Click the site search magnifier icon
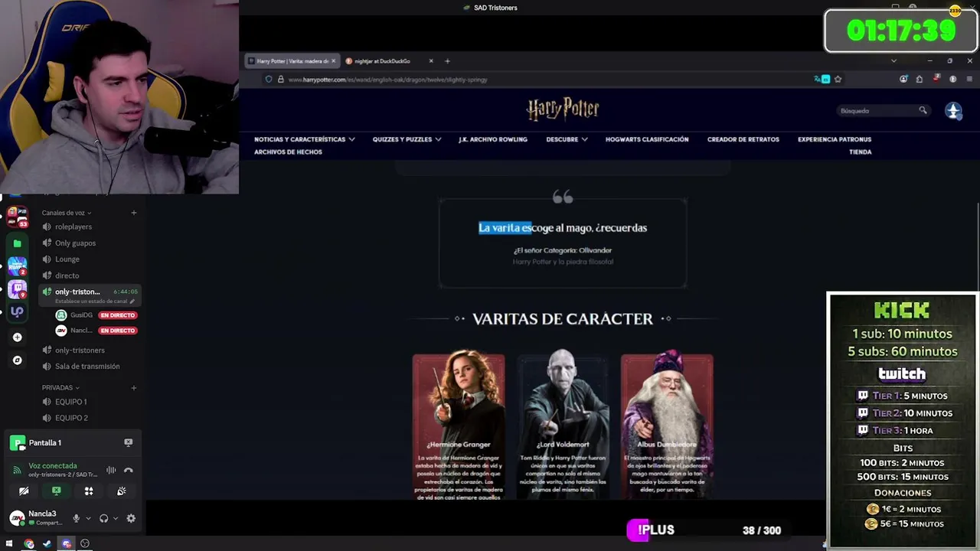This screenshot has width=980, height=551. pyautogui.click(x=923, y=111)
